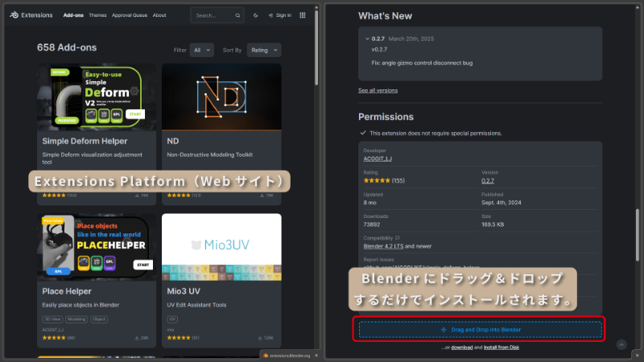Click the 658 Add-ons heading
The width and height of the screenshot is (644, 362).
(67, 47)
